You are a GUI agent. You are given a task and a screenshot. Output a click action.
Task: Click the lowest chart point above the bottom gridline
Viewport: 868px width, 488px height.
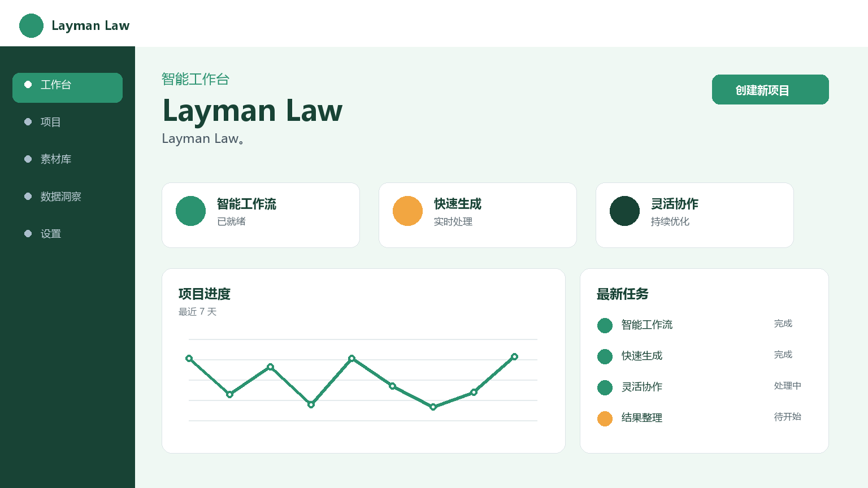(x=433, y=407)
